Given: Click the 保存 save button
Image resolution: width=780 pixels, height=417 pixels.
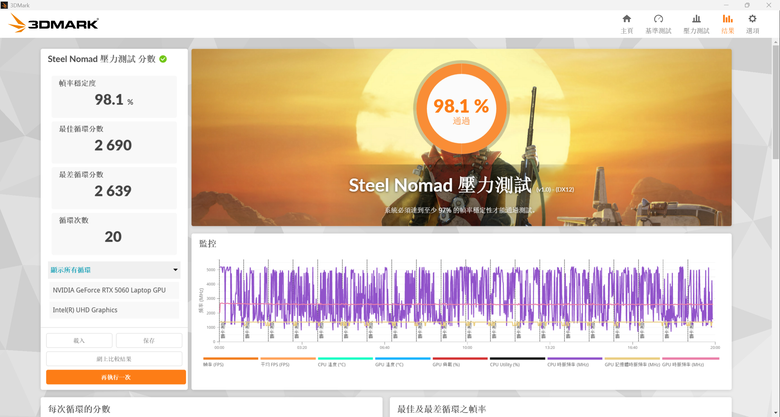Looking at the screenshot, I should click(149, 341).
